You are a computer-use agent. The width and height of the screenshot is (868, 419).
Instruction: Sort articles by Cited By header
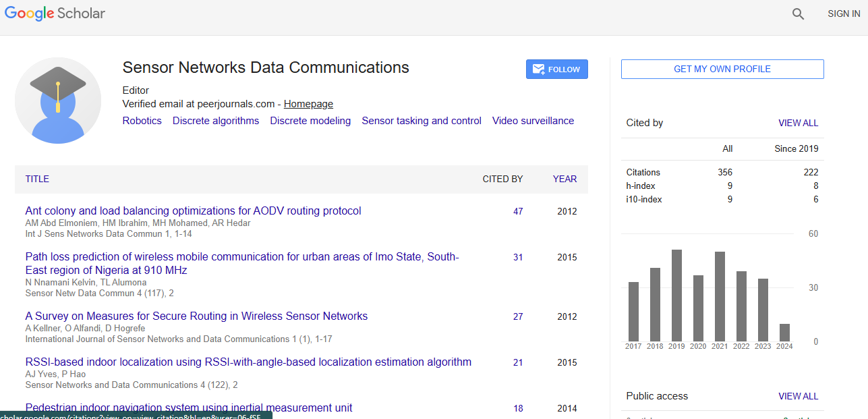[502, 179]
